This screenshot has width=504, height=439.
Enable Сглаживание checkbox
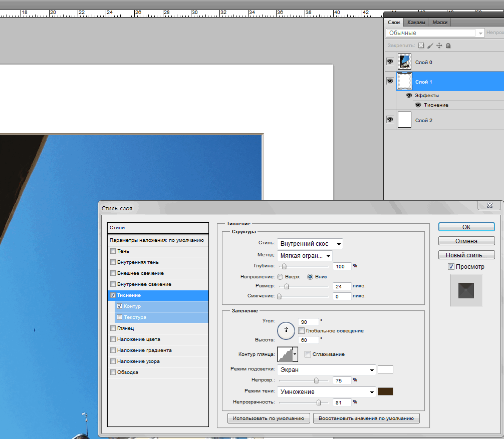click(308, 354)
